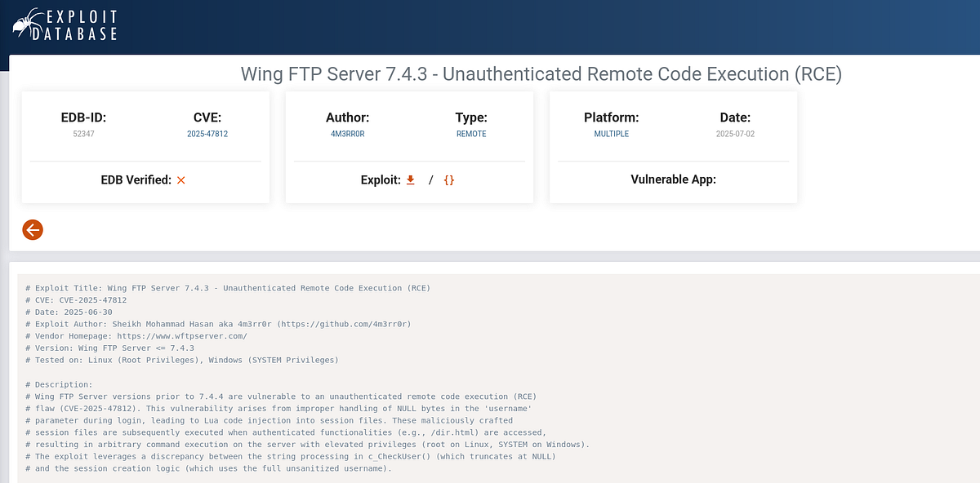Viewport: 980px width, 483px height.
Task: Click the '# Exploit Author' code line
Action: 218,324
